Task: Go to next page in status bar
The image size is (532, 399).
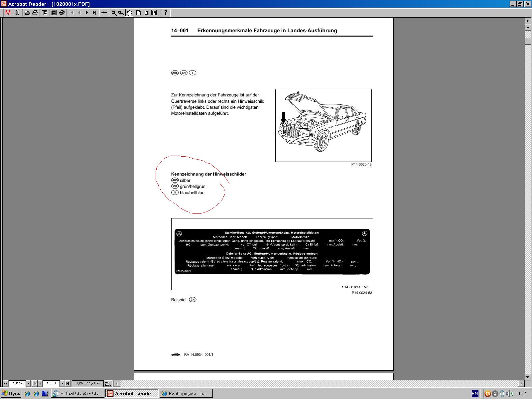Action: point(62,383)
